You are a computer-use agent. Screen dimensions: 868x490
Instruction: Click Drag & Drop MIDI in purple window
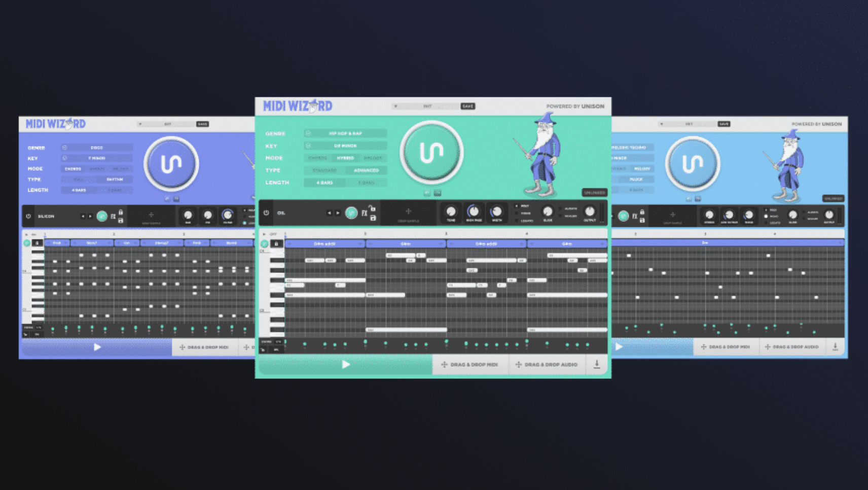pyautogui.click(x=204, y=347)
